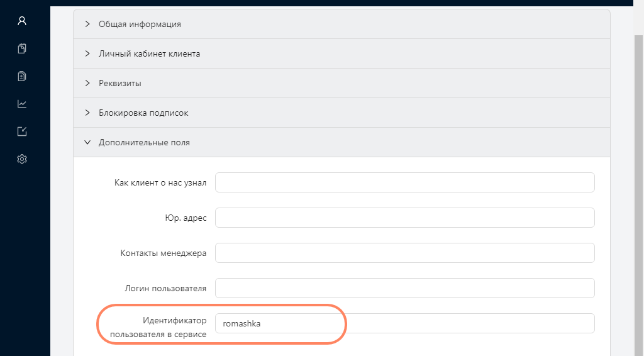Image resolution: width=644 pixels, height=356 pixels.
Task: Click the Контакты менеджера label
Action: pyautogui.click(x=164, y=253)
